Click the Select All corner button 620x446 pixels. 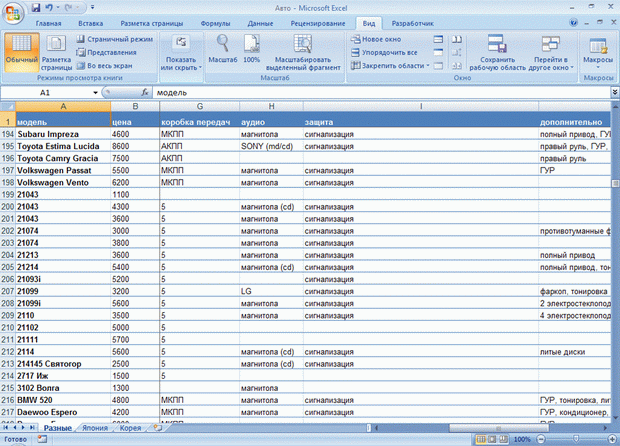tap(8, 106)
